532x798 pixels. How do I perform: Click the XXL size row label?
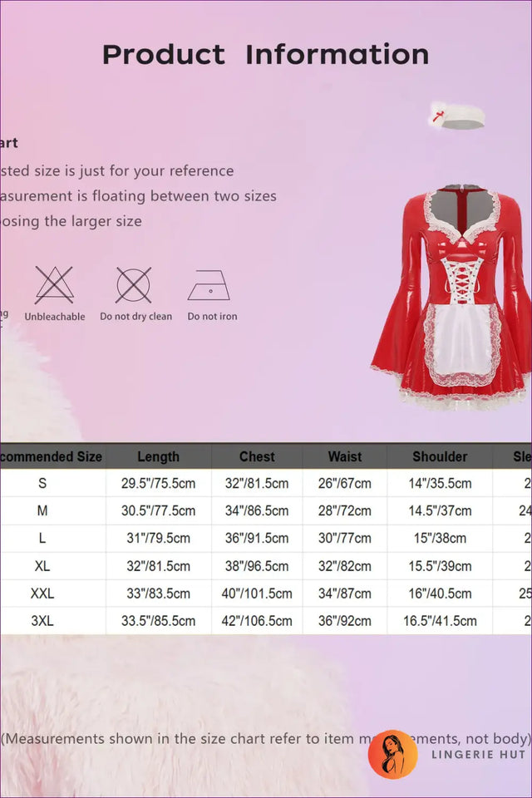42,594
